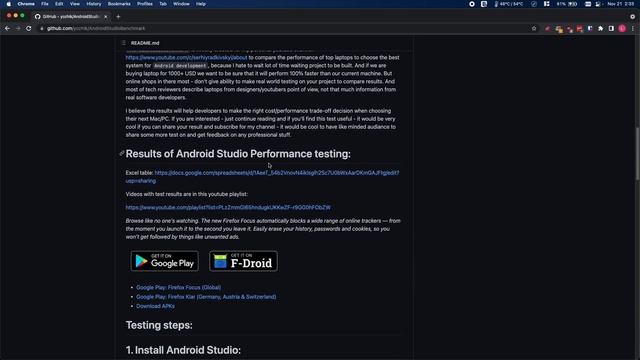The width and height of the screenshot is (640, 360).
Task: Open the Edit menu
Action: point(59,4)
